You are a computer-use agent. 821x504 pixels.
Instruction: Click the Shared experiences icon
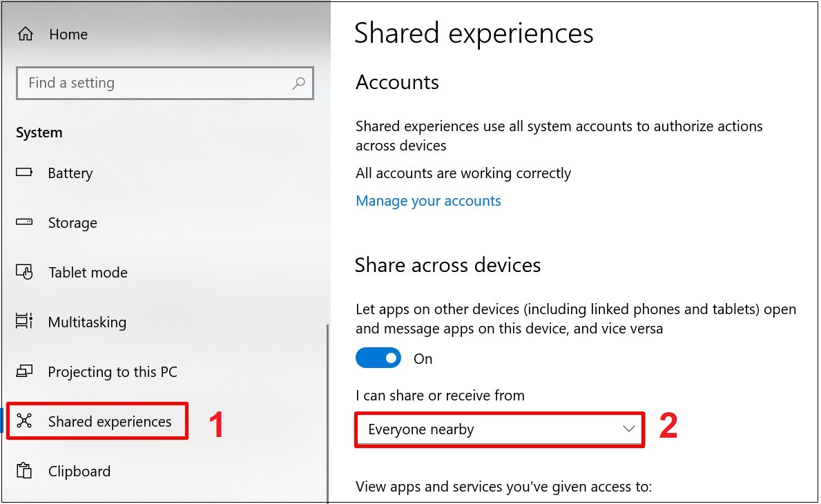tap(24, 421)
